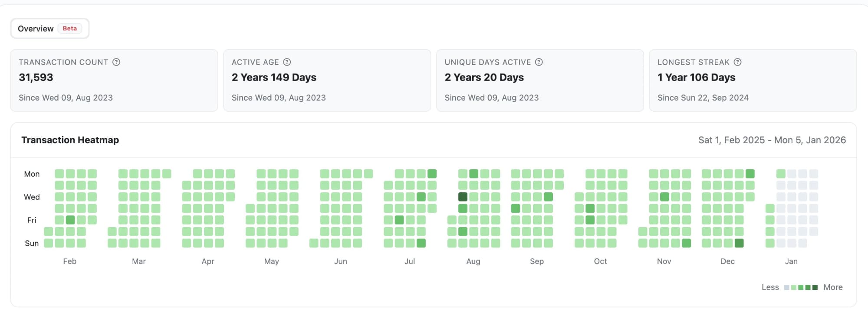Pick the darker Sunday cell in November
The width and height of the screenshot is (868, 316).
(686, 243)
